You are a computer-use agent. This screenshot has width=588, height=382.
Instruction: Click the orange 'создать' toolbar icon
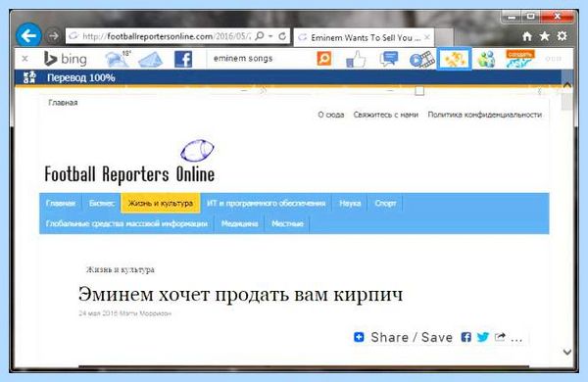tap(519, 59)
